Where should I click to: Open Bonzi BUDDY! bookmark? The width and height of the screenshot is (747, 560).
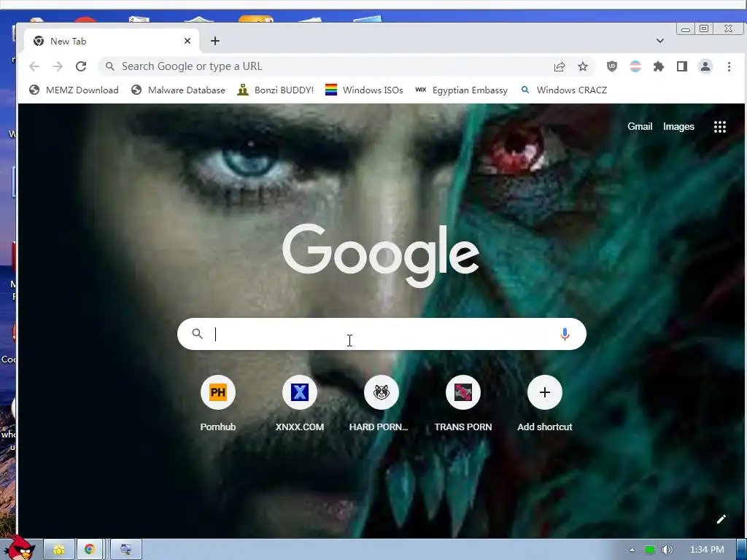click(275, 90)
